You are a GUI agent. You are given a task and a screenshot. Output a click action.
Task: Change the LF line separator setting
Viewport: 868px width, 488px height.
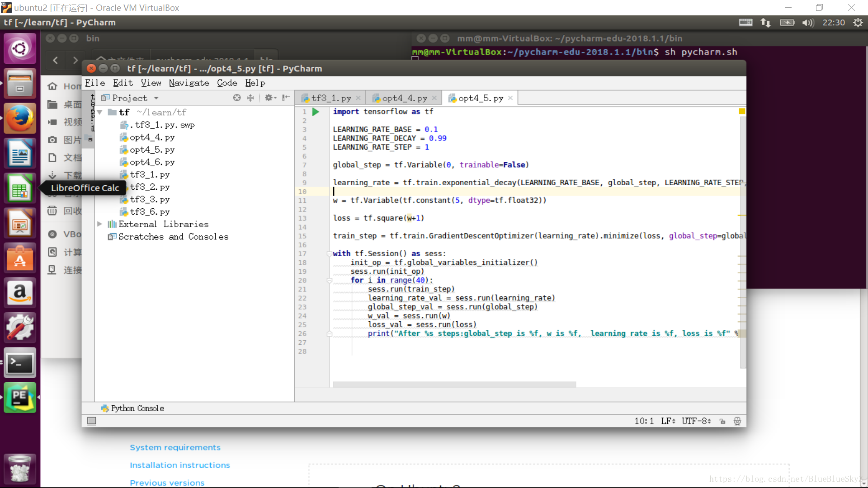[668, 421]
